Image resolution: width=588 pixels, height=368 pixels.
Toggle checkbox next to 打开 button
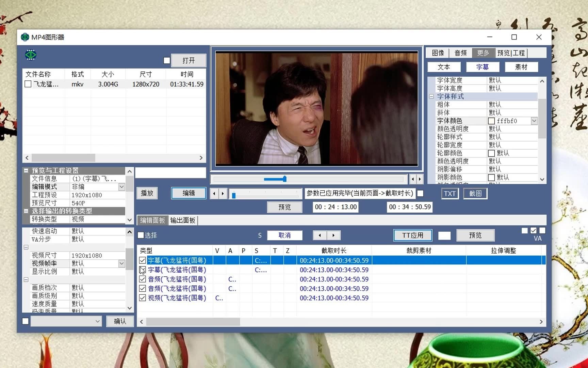coord(167,60)
